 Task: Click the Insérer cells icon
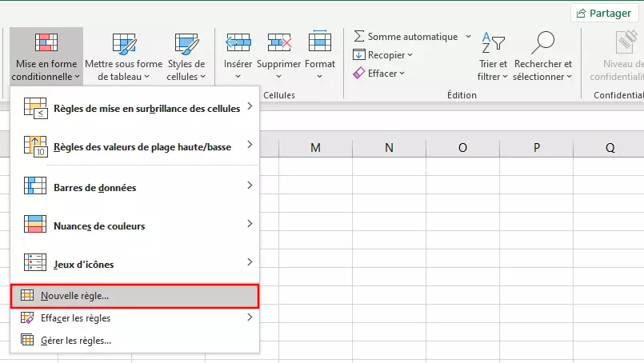tap(238, 42)
